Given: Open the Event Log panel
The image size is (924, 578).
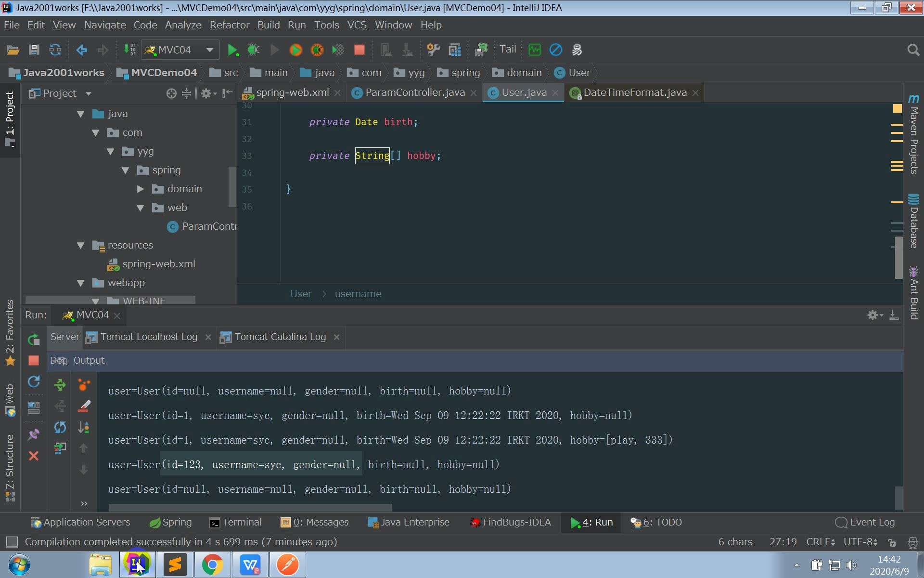Looking at the screenshot, I should pos(865,522).
